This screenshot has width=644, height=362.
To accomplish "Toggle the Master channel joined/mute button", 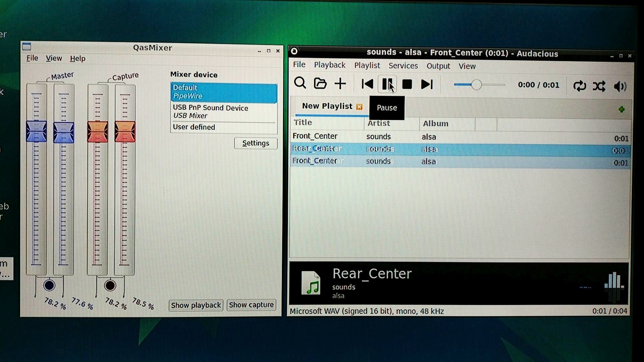I will [49, 286].
